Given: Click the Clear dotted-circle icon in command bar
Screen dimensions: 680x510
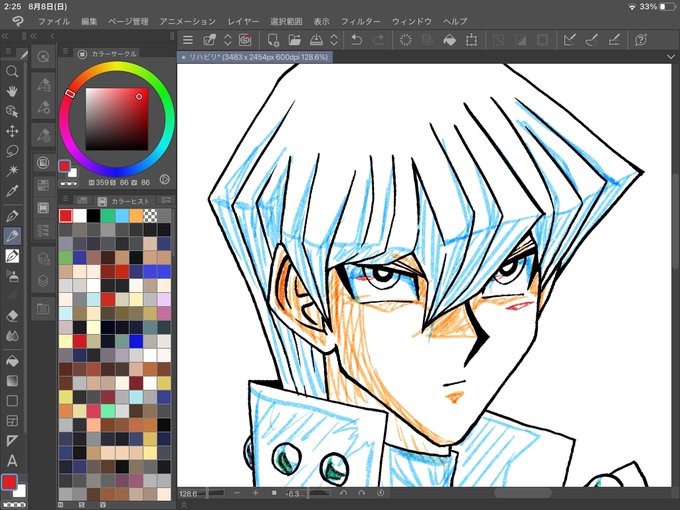Looking at the screenshot, I should click(405, 40).
